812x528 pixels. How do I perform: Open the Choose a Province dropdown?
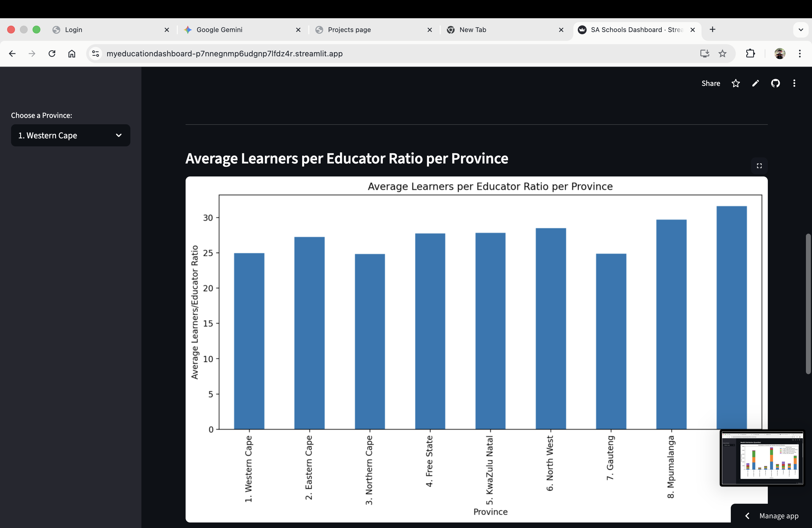pos(71,135)
